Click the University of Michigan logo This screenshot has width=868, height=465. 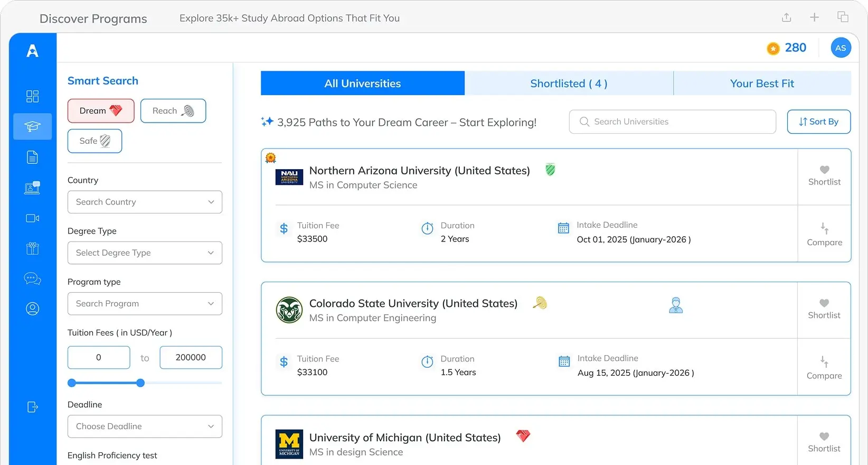[289, 444]
